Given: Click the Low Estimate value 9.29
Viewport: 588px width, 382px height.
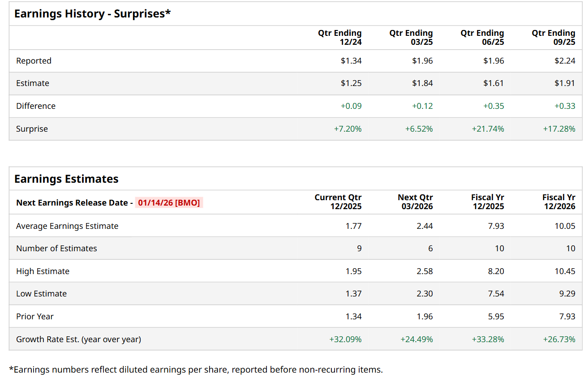Looking at the screenshot, I should click(567, 294).
